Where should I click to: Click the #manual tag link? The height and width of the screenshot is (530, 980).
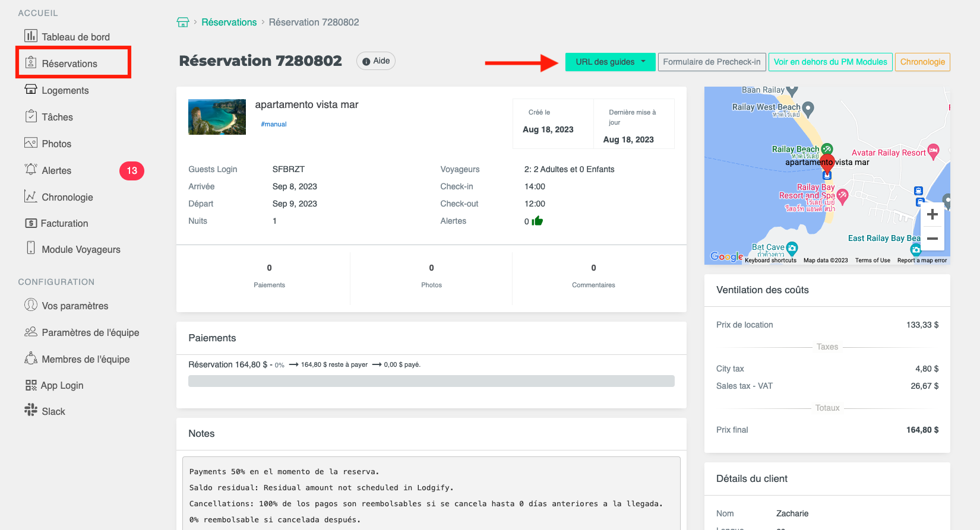click(x=274, y=124)
